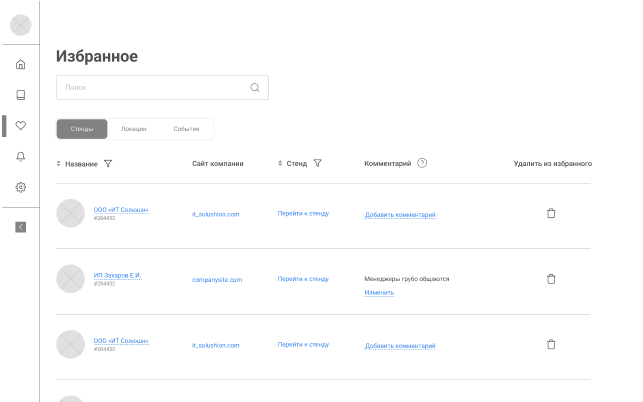The width and height of the screenshot is (643, 402).
Task: Open favorites via the heart icon
Action: [x=21, y=126]
